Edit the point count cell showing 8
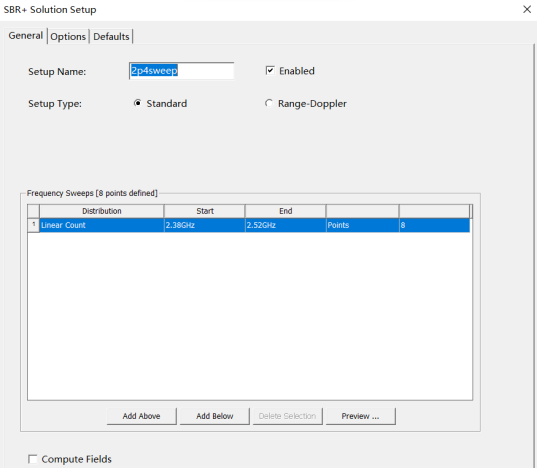The height and width of the screenshot is (468, 538). tap(434, 225)
